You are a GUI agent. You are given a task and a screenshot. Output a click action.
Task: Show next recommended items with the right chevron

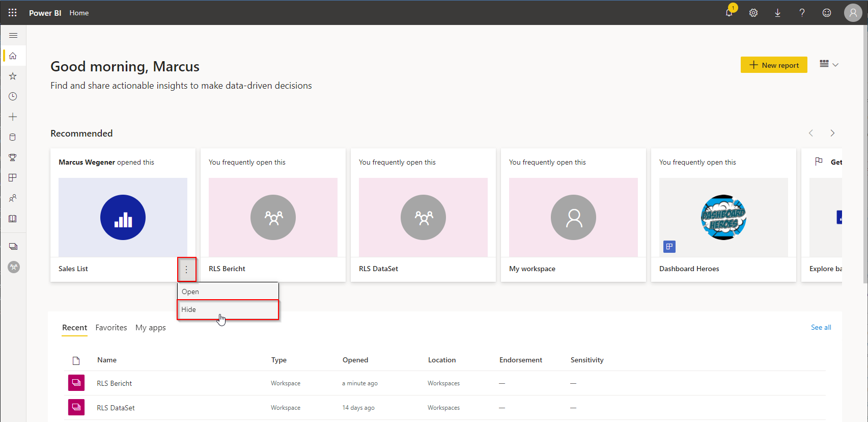[x=832, y=133]
